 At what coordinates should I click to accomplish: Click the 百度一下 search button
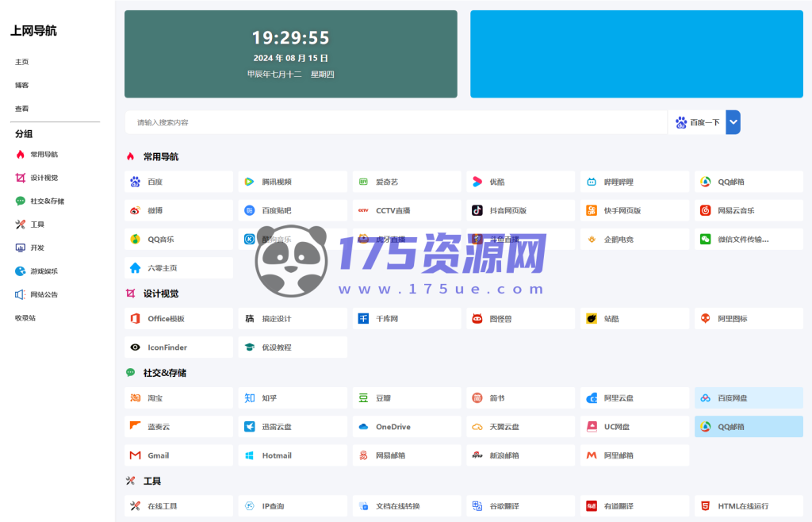click(697, 122)
